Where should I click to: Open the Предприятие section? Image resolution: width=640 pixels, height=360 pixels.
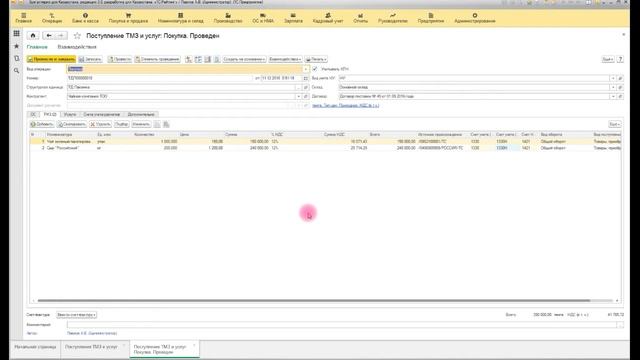[431, 18]
